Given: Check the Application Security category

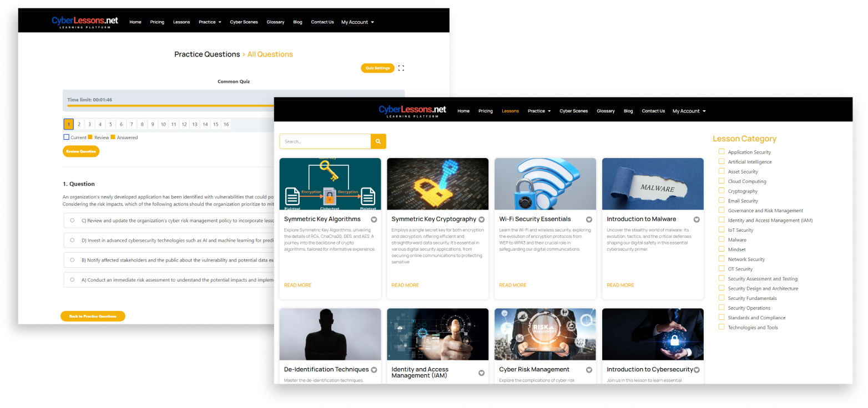Looking at the screenshot, I should click(x=721, y=151).
